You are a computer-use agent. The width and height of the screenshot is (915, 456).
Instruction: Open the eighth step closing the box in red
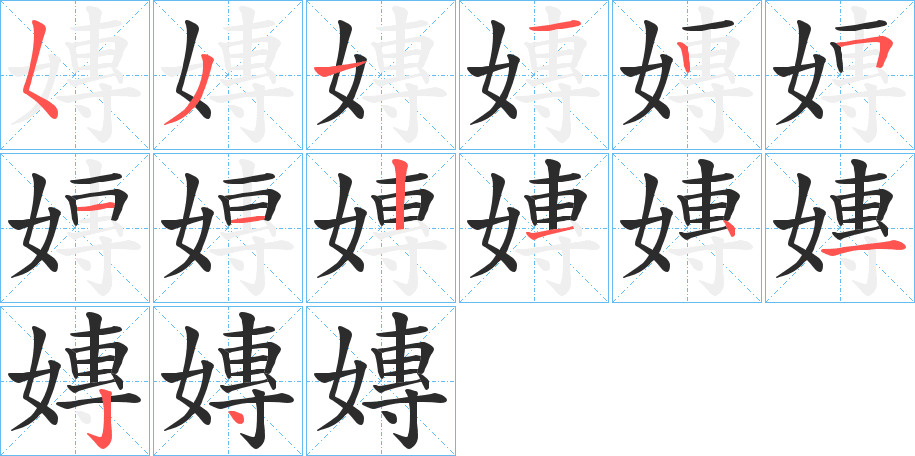tap(228, 228)
